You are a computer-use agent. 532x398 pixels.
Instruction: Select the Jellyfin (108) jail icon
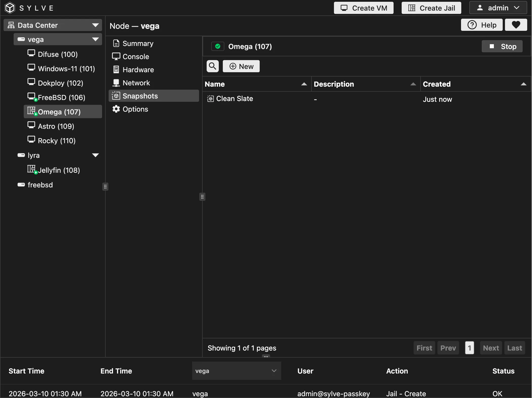click(32, 169)
